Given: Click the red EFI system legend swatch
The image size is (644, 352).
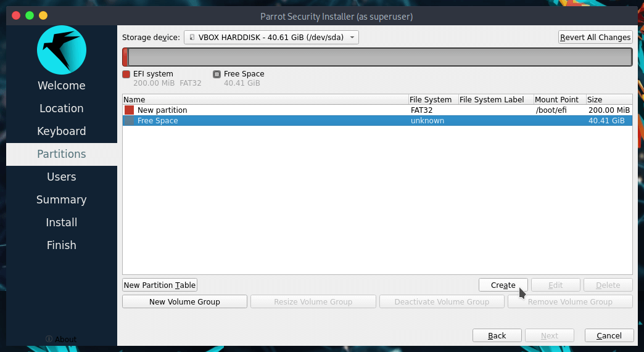Looking at the screenshot, I should point(126,74).
